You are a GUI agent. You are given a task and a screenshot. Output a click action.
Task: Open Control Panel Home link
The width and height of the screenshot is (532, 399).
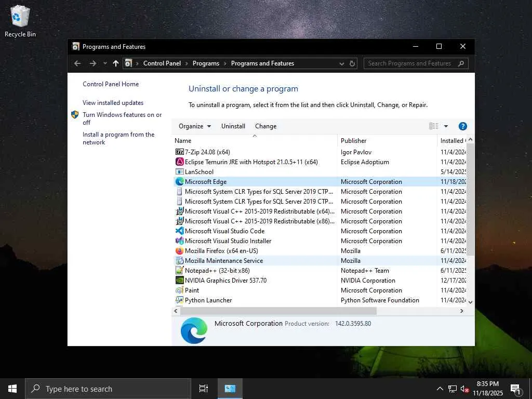(111, 84)
